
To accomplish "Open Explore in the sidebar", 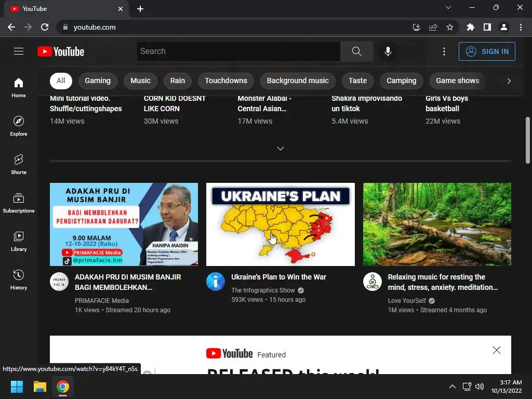I will 19,126.
